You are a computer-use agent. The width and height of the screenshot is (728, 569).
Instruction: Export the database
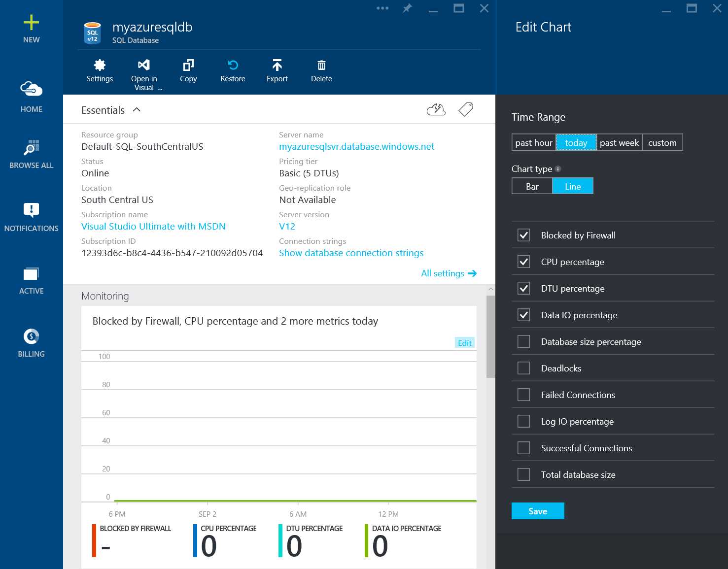(277, 70)
